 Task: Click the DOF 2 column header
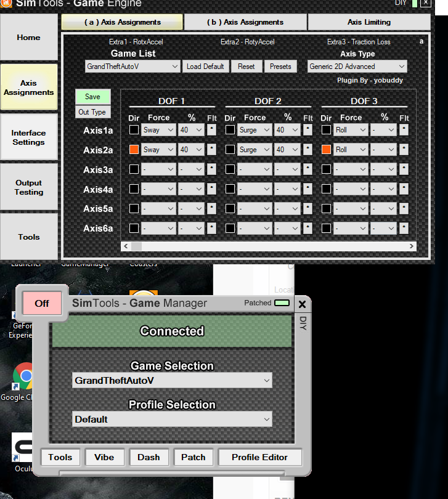pyautogui.click(x=268, y=101)
